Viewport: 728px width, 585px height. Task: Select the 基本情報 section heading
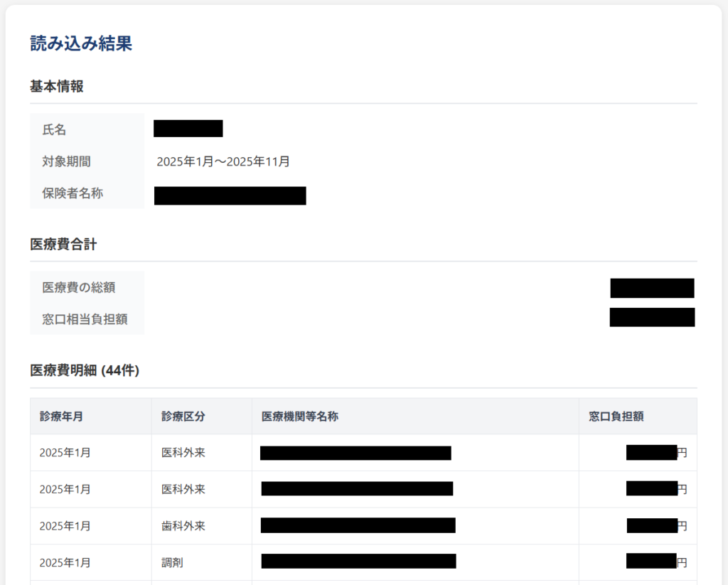tap(57, 87)
